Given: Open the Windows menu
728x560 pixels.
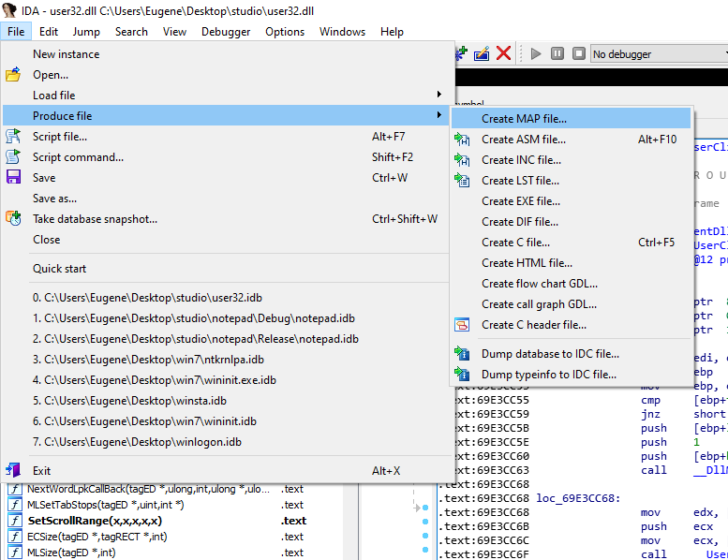Looking at the screenshot, I should point(342,32).
